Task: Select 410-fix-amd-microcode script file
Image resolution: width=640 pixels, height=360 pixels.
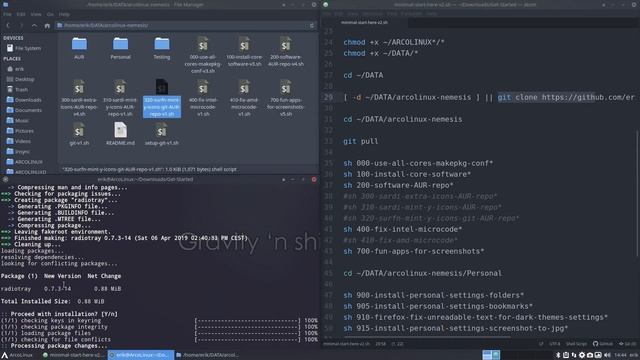Action: tap(244, 98)
